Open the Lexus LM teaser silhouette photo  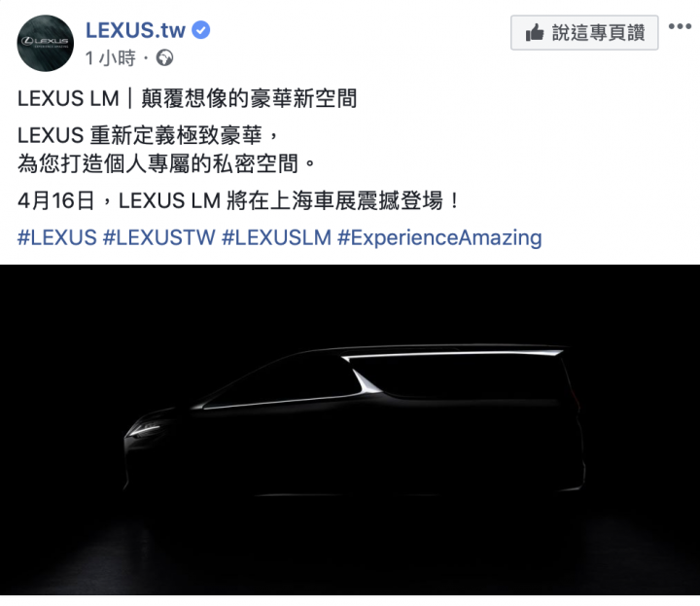click(x=350, y=430)
